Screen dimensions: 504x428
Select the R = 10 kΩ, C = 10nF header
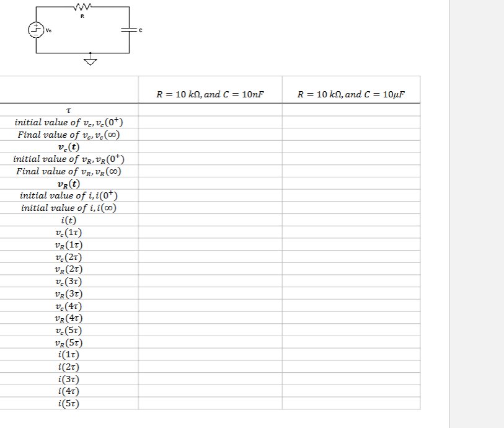210,93
